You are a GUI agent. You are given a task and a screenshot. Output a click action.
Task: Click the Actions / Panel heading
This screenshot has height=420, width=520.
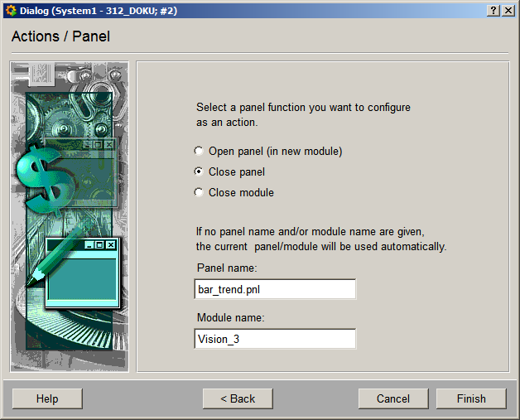tap(60, 37)
